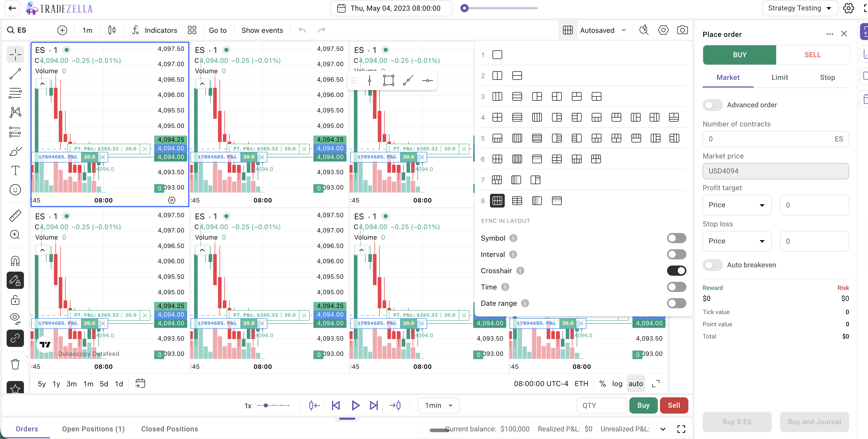Click the Number of contracts field

775,139
